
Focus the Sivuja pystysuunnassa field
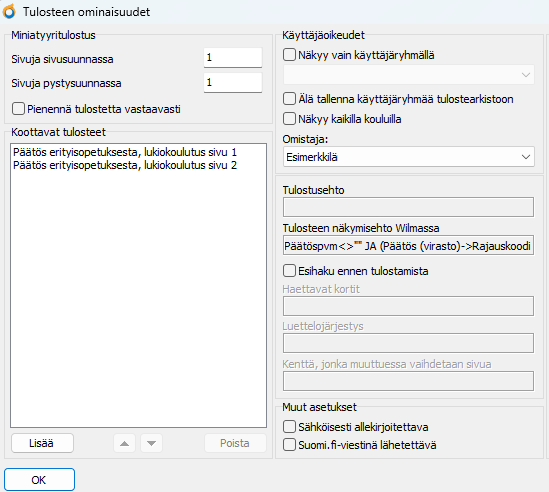[x=233, y=83]
